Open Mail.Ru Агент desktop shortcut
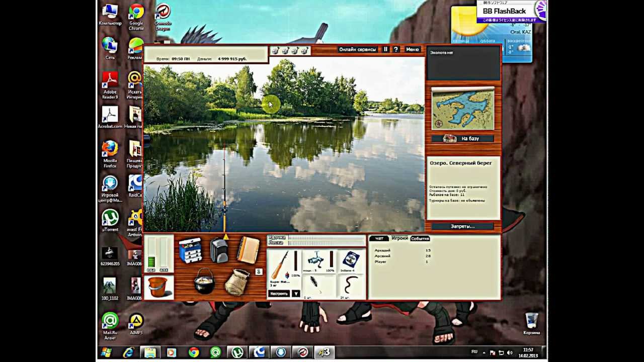644x362 pixels. (110, 326)
